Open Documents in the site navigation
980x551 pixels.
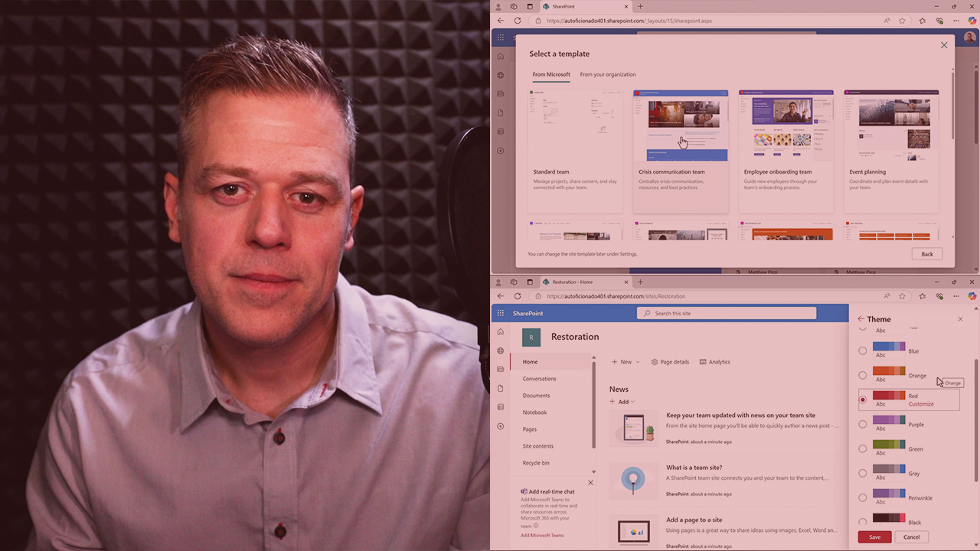(536, 396)
